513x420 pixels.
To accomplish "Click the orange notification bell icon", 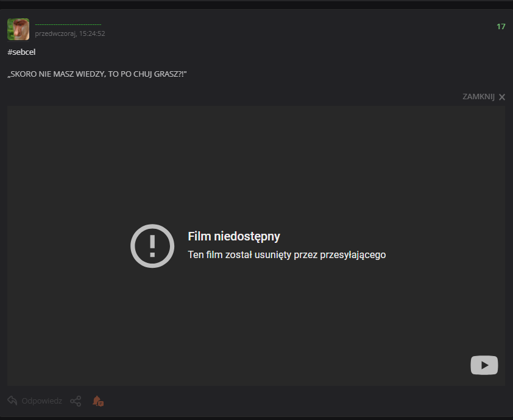I will click(x=97, y=401).
